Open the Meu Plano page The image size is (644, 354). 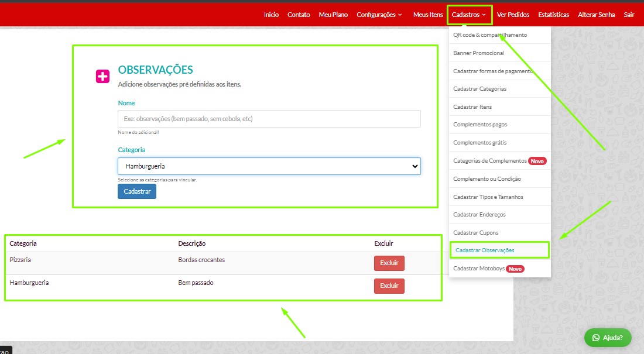(333, 15)
